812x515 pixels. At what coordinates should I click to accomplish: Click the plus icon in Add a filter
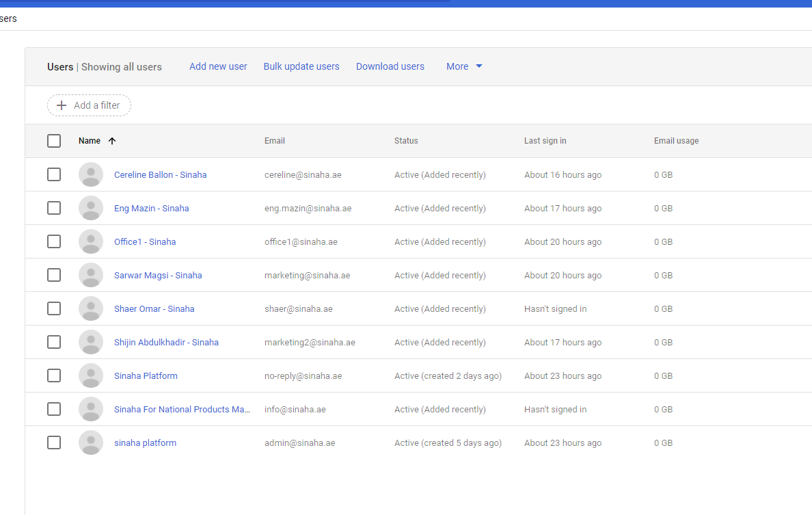click(x=62, y=105)
